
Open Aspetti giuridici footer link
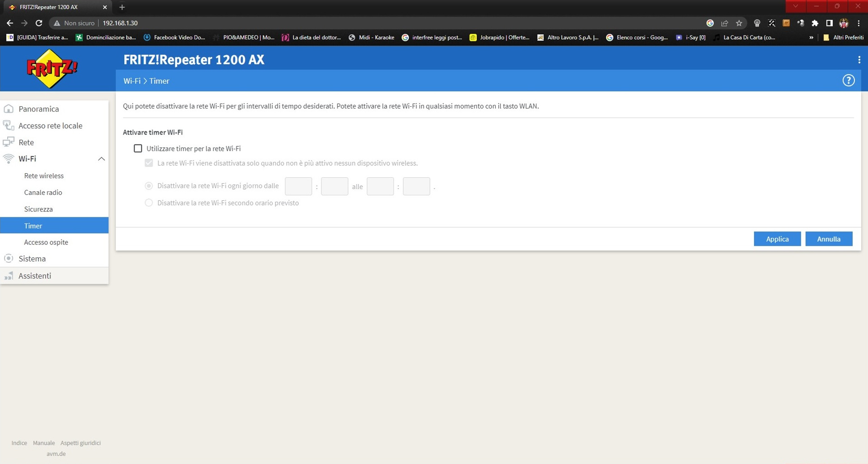[81, 443]
